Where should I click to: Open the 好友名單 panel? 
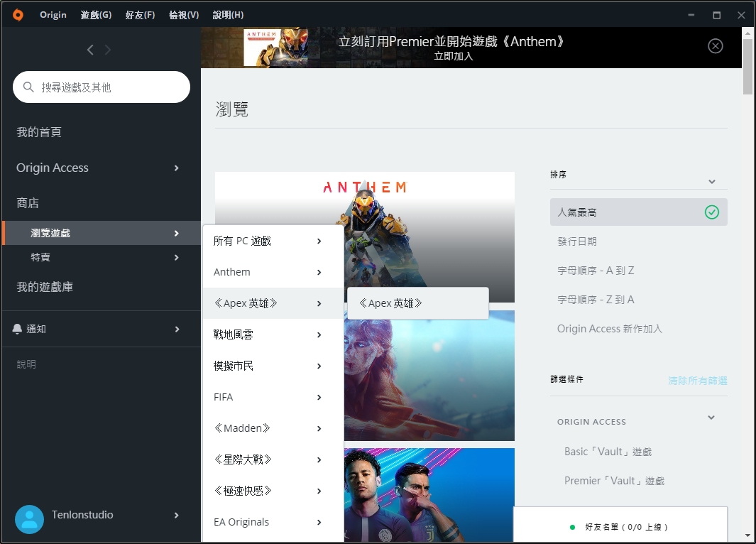pyautogui.click(x=620, y=525)
